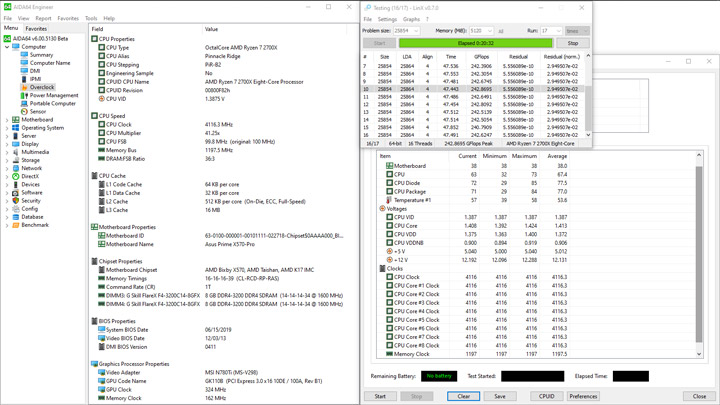This screenshot has width=720, height=405.
Task: Select the DMI item icon
Action: [24, 71]
